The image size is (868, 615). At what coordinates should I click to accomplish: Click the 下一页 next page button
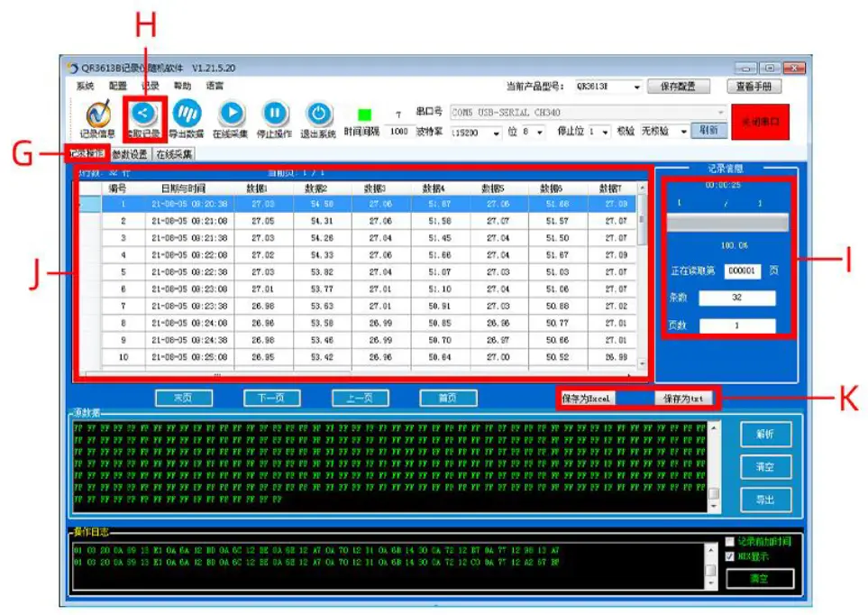coord(272,398)
